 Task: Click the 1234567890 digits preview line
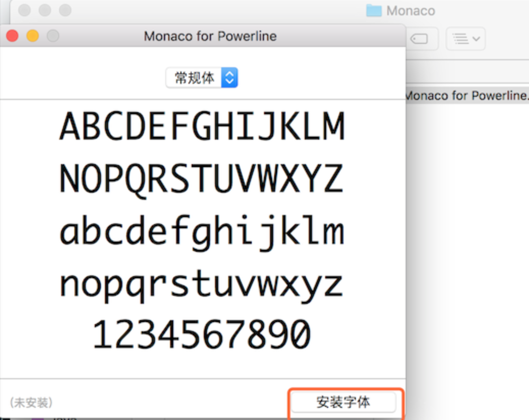point(201,334)
